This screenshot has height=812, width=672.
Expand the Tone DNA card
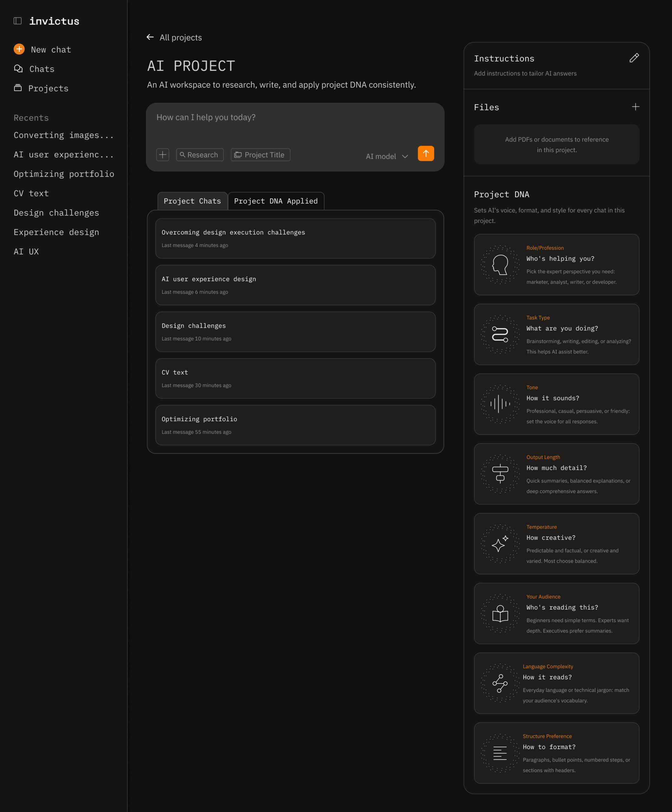click(556, 404)
